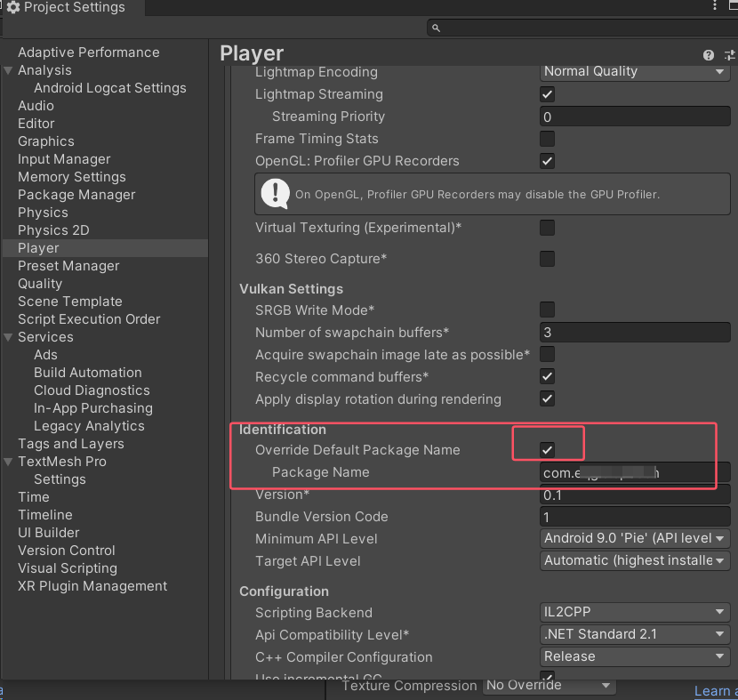This screenshot has height=700, width=738.
Task: Open Adaptive Performance settings
Action: coord(89,52)
